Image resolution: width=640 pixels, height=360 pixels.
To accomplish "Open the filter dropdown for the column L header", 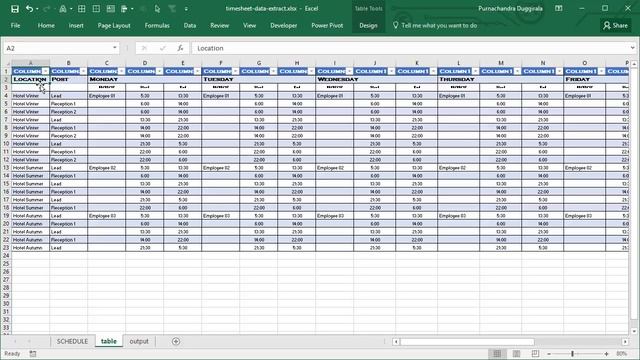I will tap(475, 71).
